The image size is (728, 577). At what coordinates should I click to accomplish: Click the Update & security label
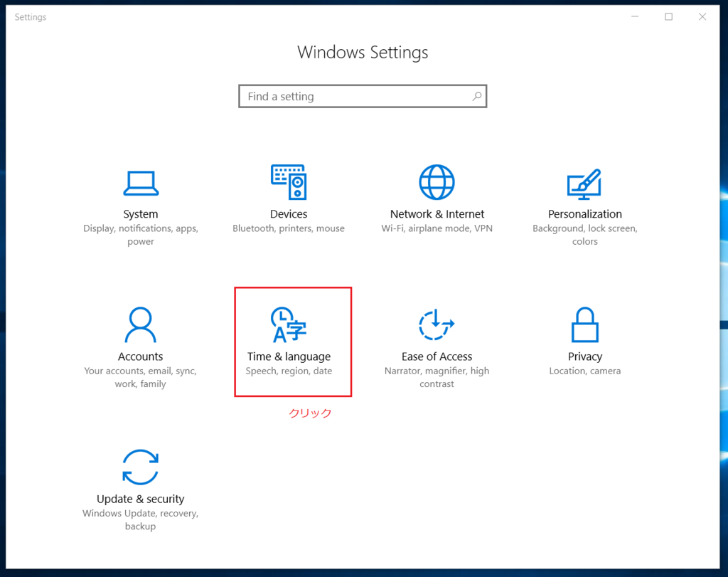coord(140,499)
